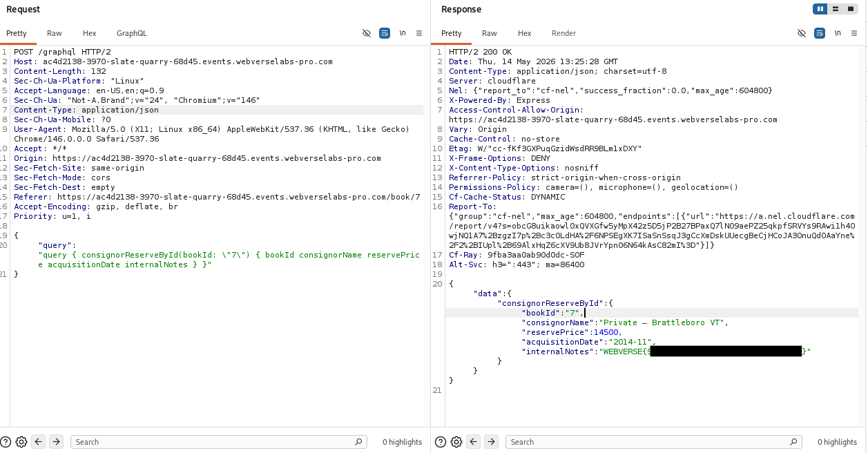Click the 'Accept-Encoding: gzip, deflate, br' line
This screenshot has width=868, height=453.
(x=96, y=206)
